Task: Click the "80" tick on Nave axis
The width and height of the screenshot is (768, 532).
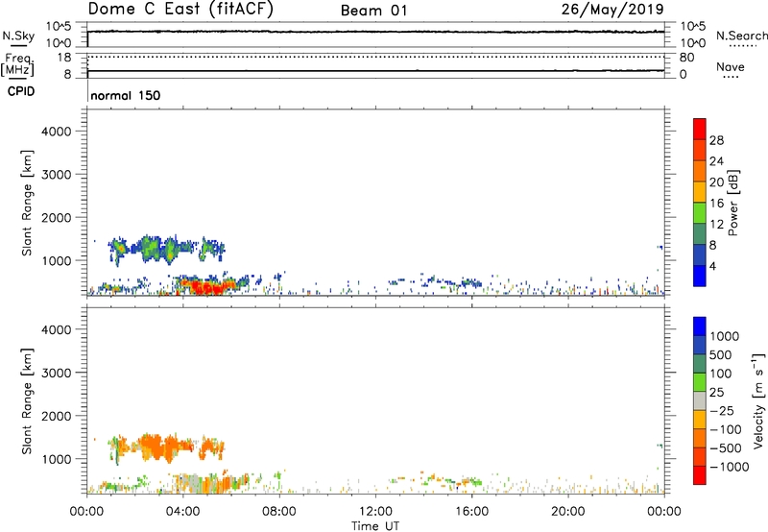Action: point(686,58)
